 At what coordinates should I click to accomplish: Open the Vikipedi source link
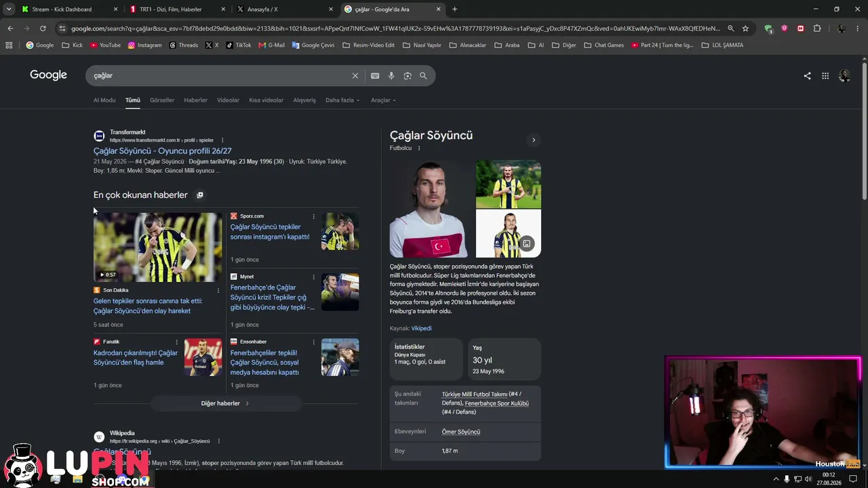tap(421, 329)
